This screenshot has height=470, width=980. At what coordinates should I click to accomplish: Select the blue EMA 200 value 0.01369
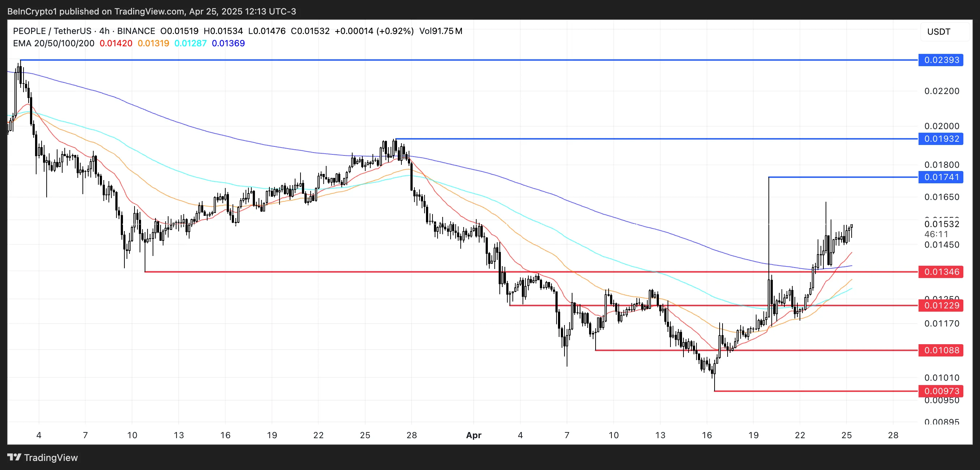pos(229,43)
